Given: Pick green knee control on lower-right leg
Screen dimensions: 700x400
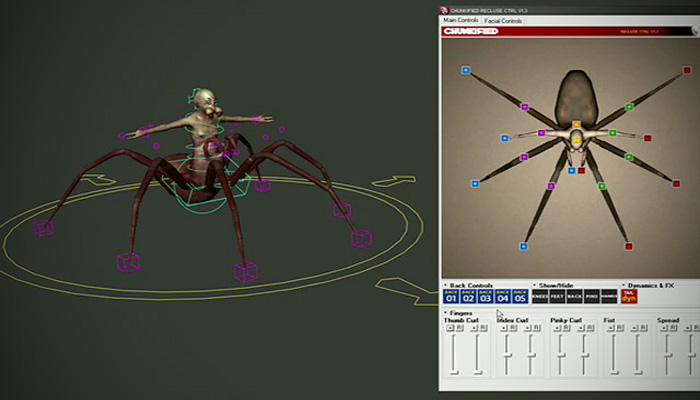Looking at the screenshot, I should point(602,186).
